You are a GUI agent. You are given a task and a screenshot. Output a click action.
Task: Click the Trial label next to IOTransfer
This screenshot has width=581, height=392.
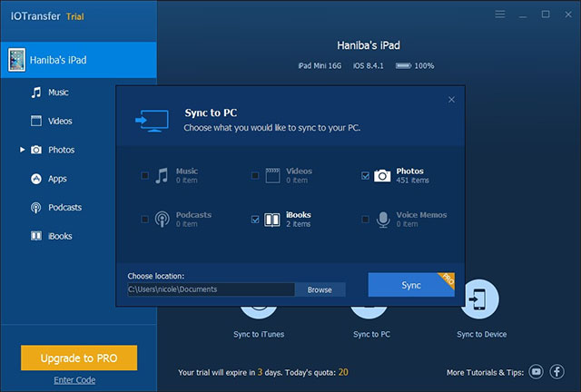(x=75, y=16)
